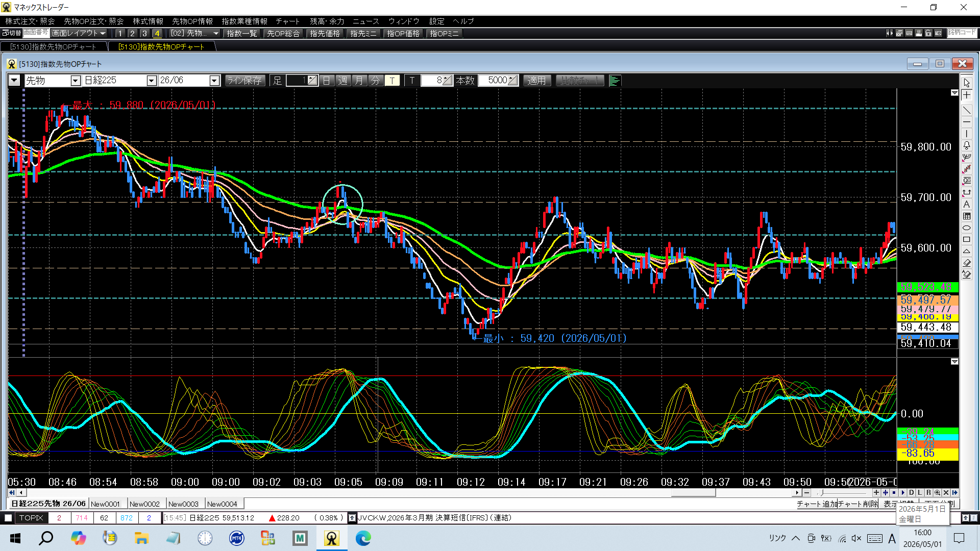Select the horizontal line tool

967,122
